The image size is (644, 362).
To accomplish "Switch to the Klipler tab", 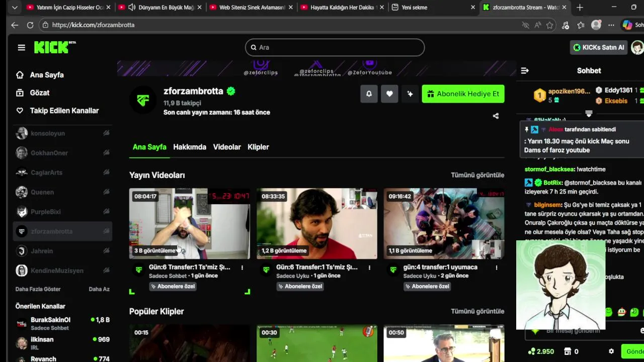I will 258,147.
